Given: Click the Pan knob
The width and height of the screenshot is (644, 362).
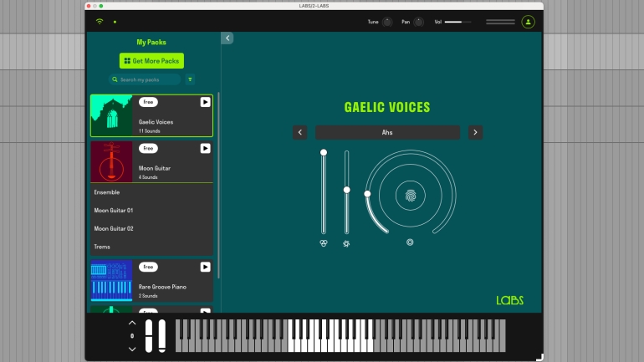Looking at the screenshot, I should (418, 22).
